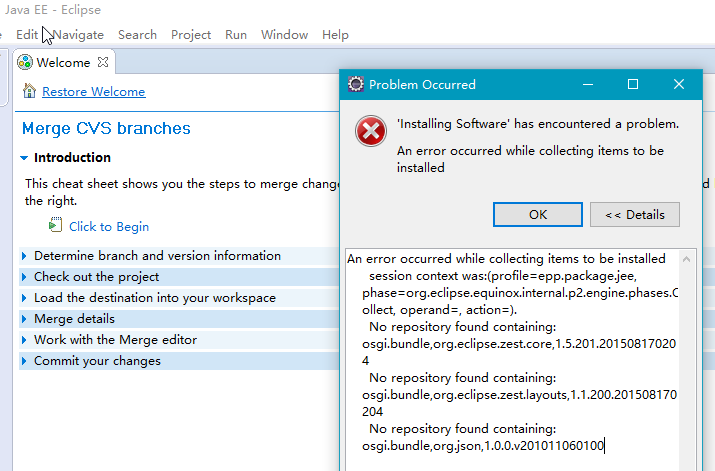
Task: Click the org.json bundle line
Action: coord(483,445)
